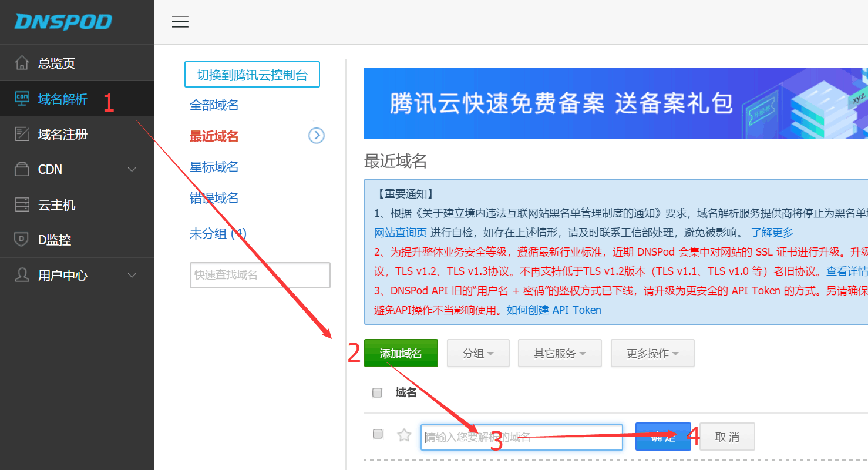Star the new domain row

[404, 435]
